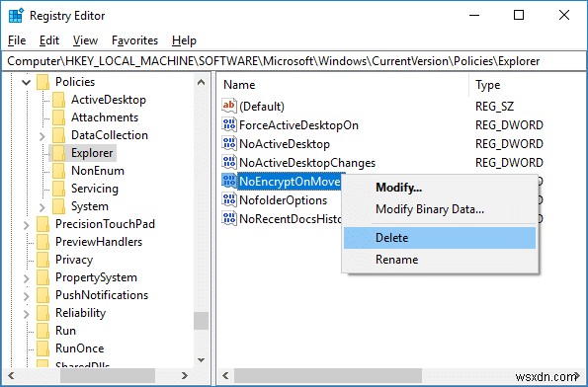The height and width of the screenshot is (387, 588).
Task: Click the System folder icon
Action: click(59, 206)
